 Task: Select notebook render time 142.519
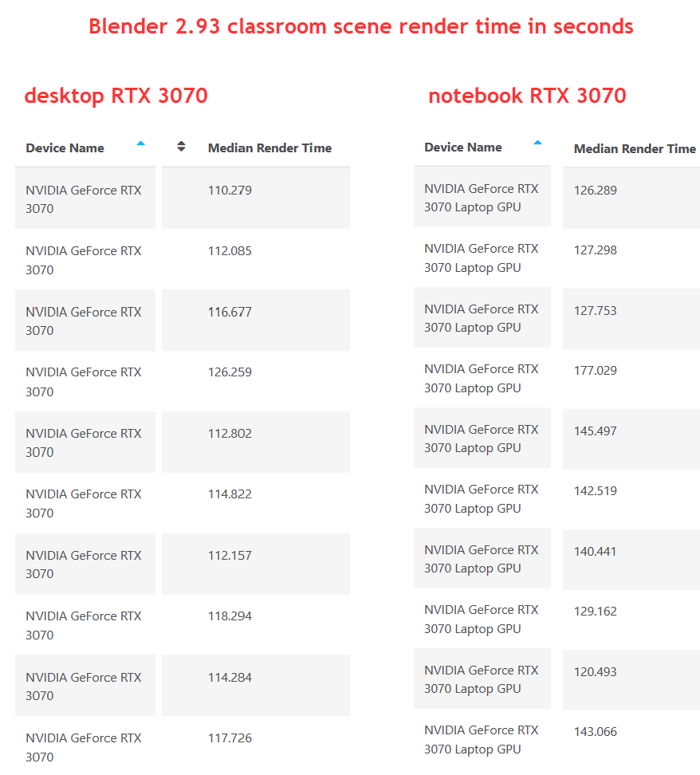click(x=596, y=491)
